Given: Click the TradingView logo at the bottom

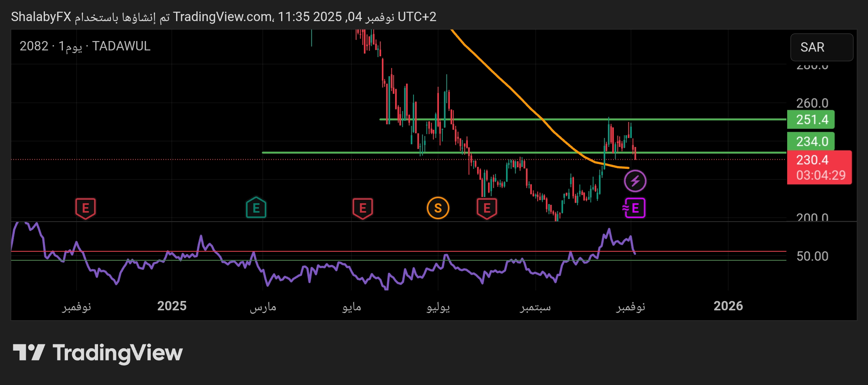Looking at the screenshot, I should [98, 353].
